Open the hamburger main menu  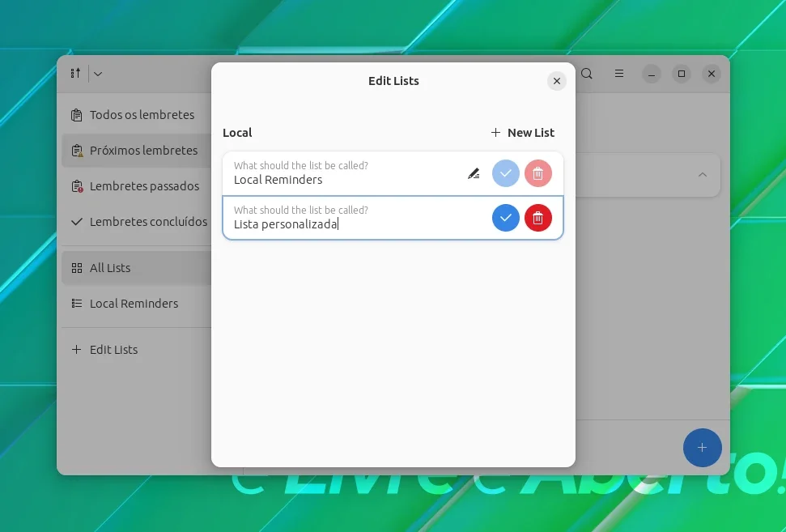619,74
